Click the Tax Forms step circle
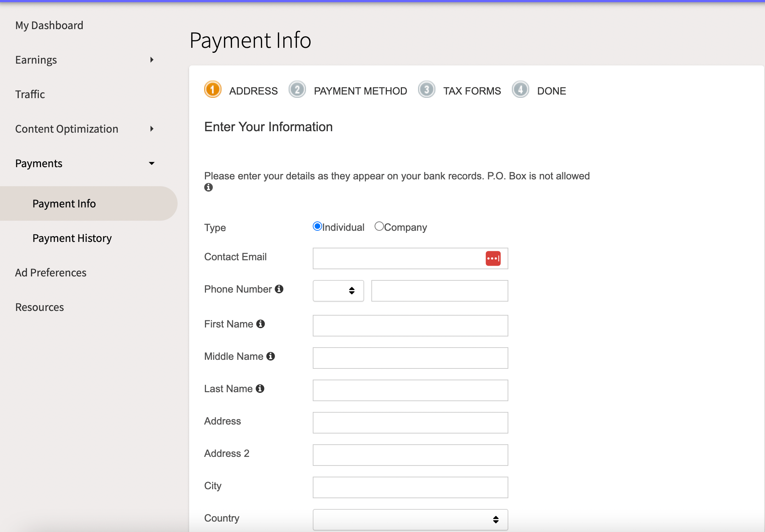Image resolution: width=765 pixels, height=532 pixels. click(427, 90)
